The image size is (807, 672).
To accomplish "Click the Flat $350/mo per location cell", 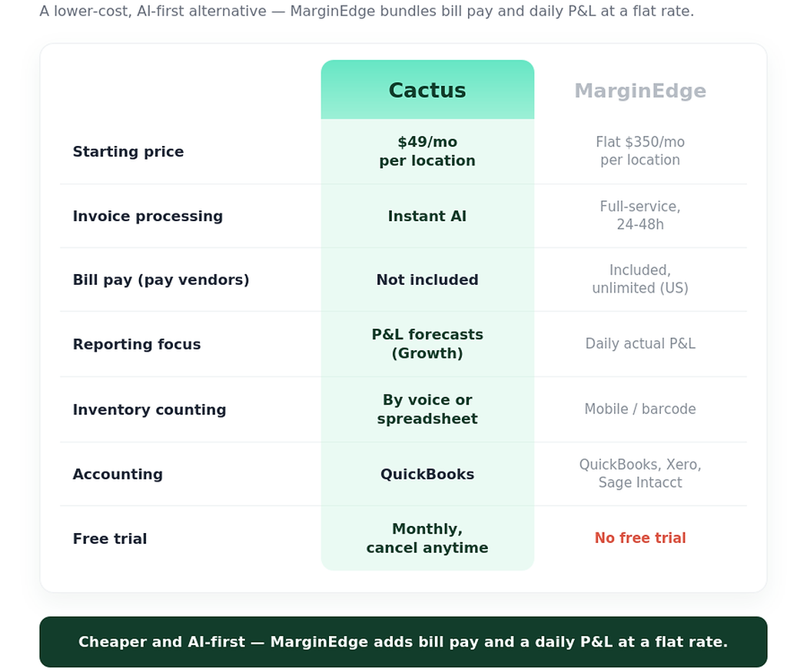I will coord(640,151).
